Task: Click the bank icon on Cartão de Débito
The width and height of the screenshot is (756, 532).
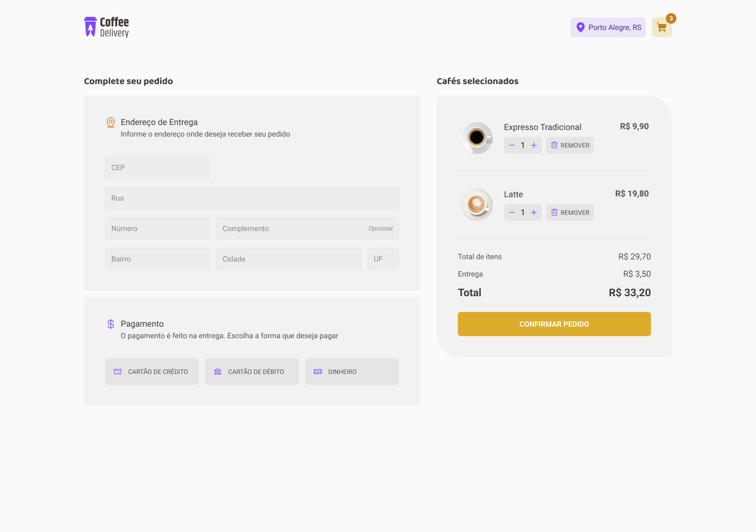Action: pos(217,371)
